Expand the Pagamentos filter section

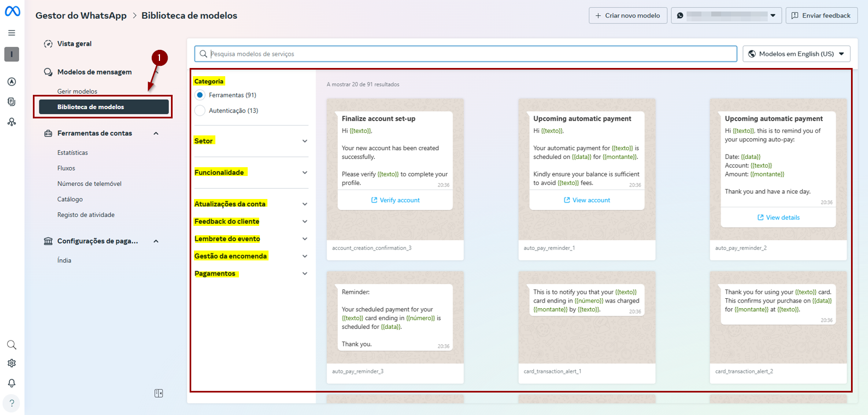[x=305, y=274]
